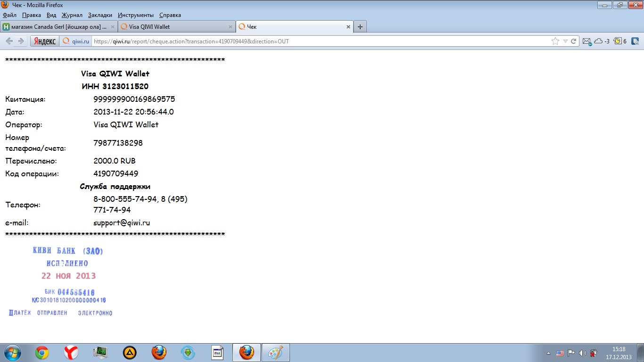This screenshot has height=362, width=644.
Task: Bookmark this page with the star icon
Action: [555, 41]
